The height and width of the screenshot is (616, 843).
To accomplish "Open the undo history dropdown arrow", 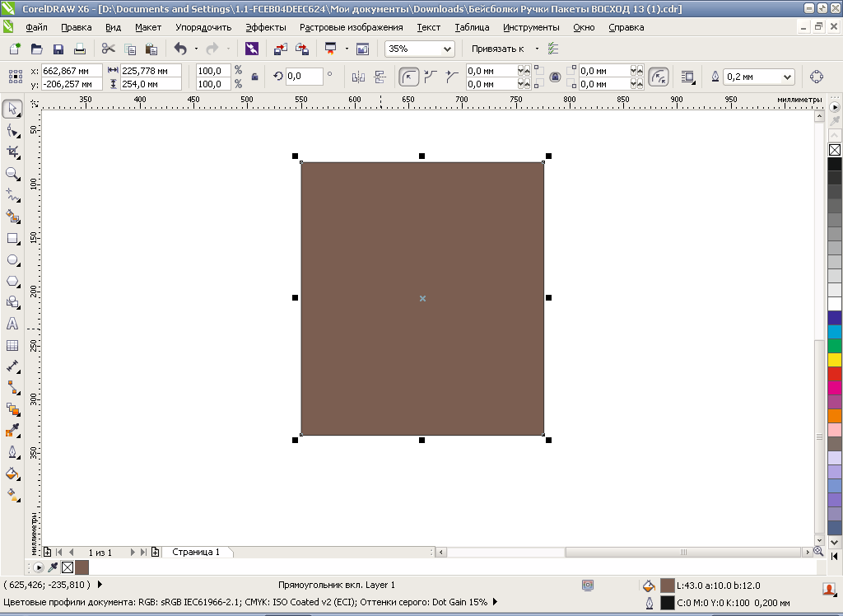I will (196, 49).
